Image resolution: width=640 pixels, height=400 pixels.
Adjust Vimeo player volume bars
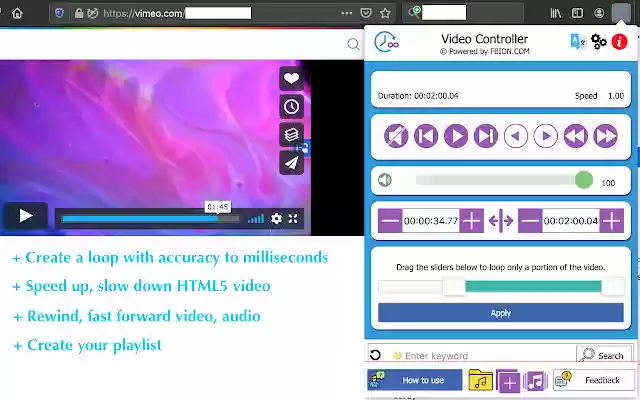(256, 219)
